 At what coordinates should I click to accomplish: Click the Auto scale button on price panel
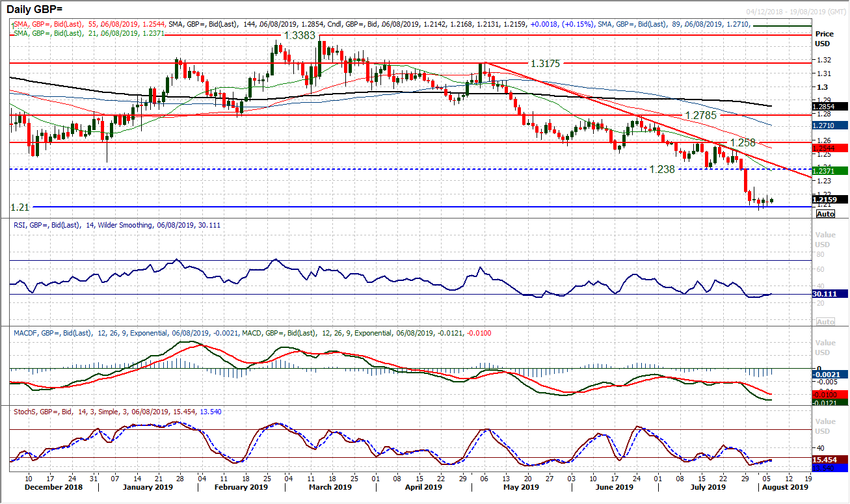825,214
